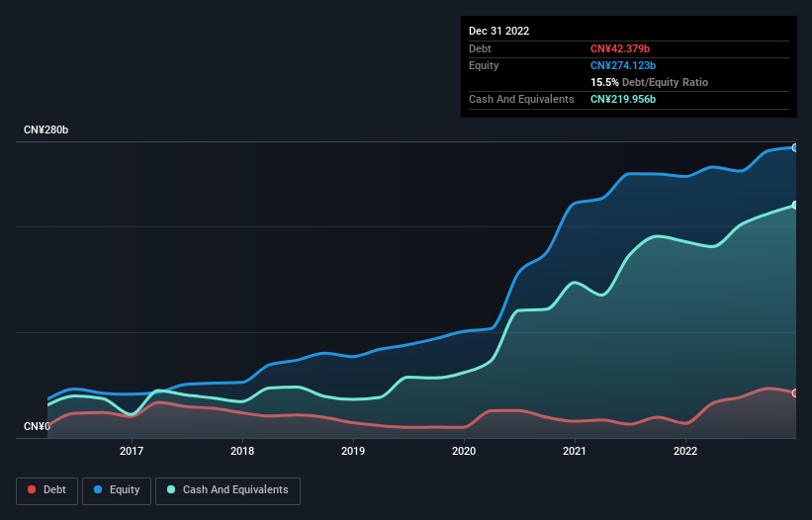Image resolution: width=812 pixels, height=520 pixels.
Task: Toggle the Debt series legend button
Action: coord(47,490)
